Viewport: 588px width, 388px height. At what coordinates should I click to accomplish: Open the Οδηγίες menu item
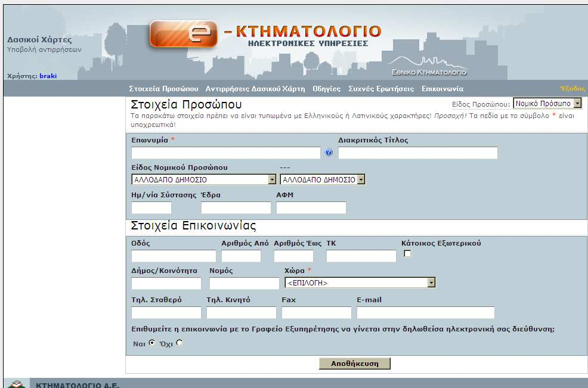click(x=327, y=89)
